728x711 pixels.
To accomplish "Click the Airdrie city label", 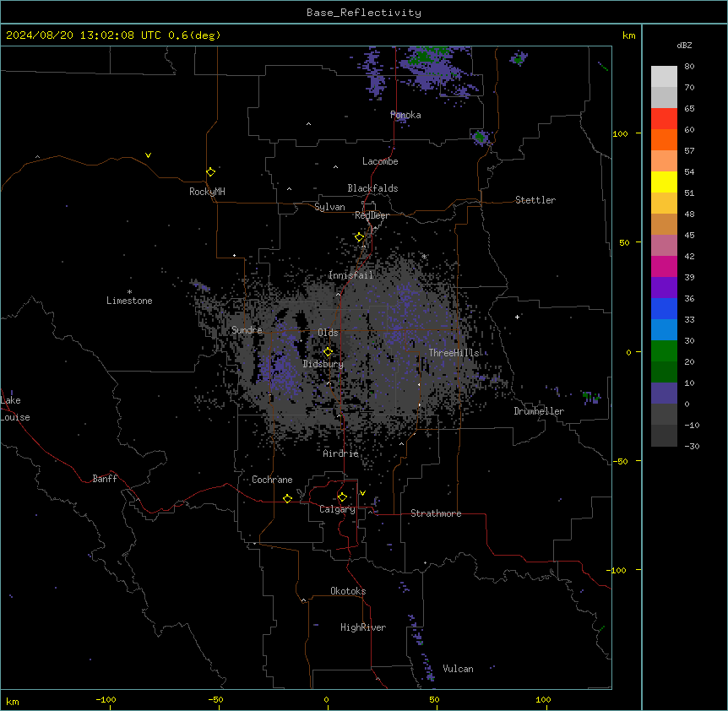I will pyautogui.click(x=340, y=453).
